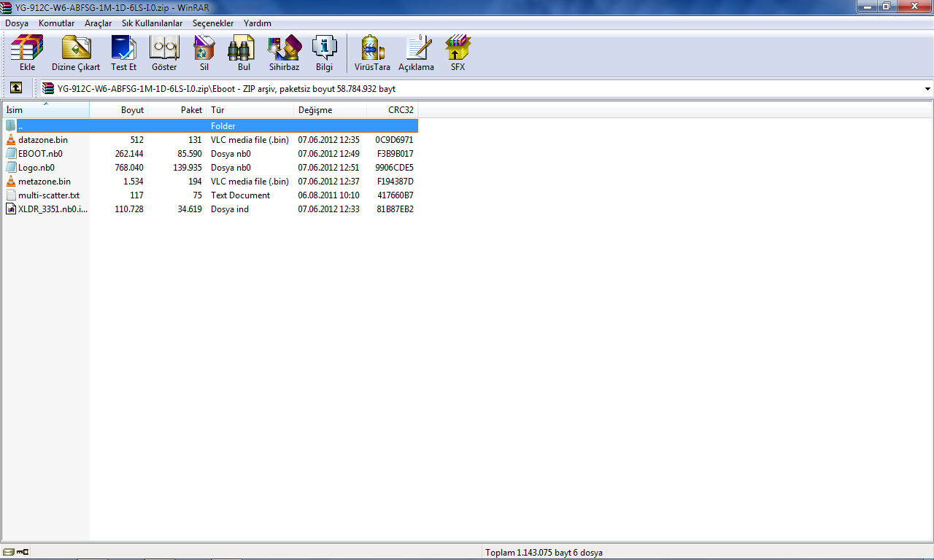Run the Test Et archive test
This screenshot has height=560, width=934.
click(123, 53)
